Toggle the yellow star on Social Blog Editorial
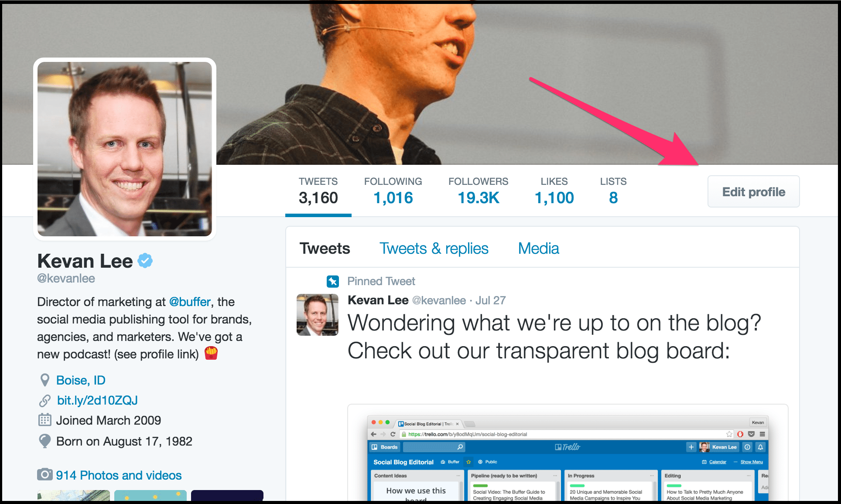The height and width of the screenshot is (504, 841). [x=468, y=462]
